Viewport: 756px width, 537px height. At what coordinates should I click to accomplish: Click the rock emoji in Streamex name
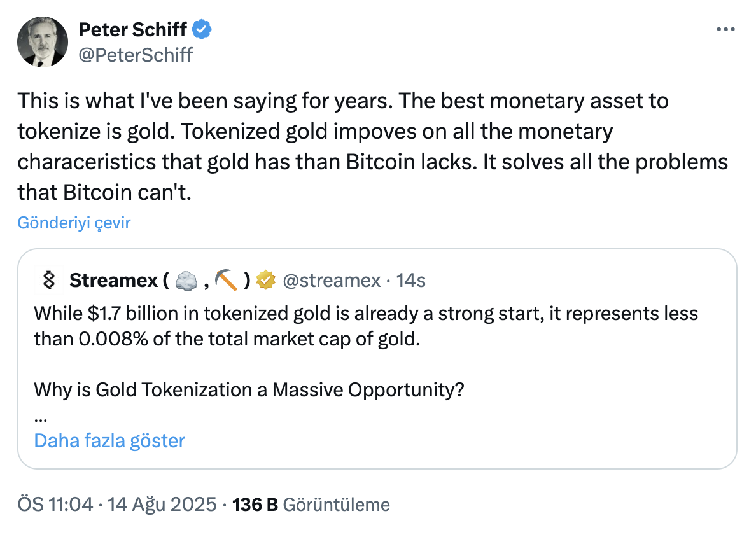coord(186,281)
